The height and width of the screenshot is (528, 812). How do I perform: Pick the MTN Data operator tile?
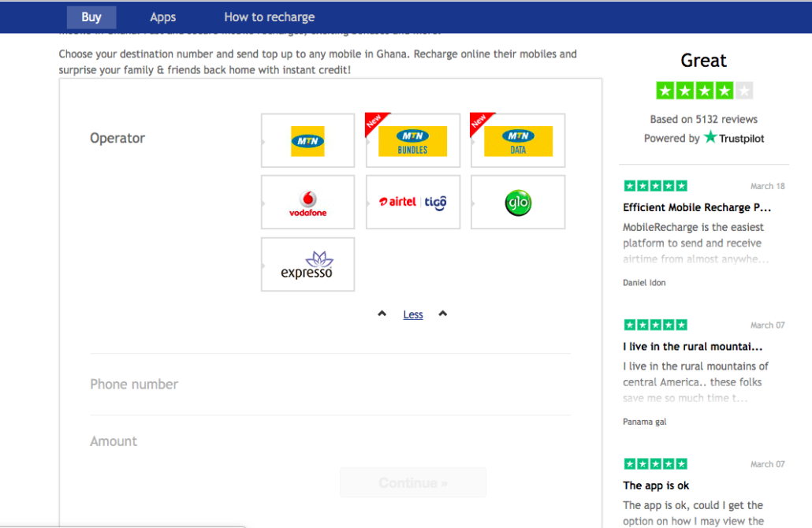click(518, 140)
